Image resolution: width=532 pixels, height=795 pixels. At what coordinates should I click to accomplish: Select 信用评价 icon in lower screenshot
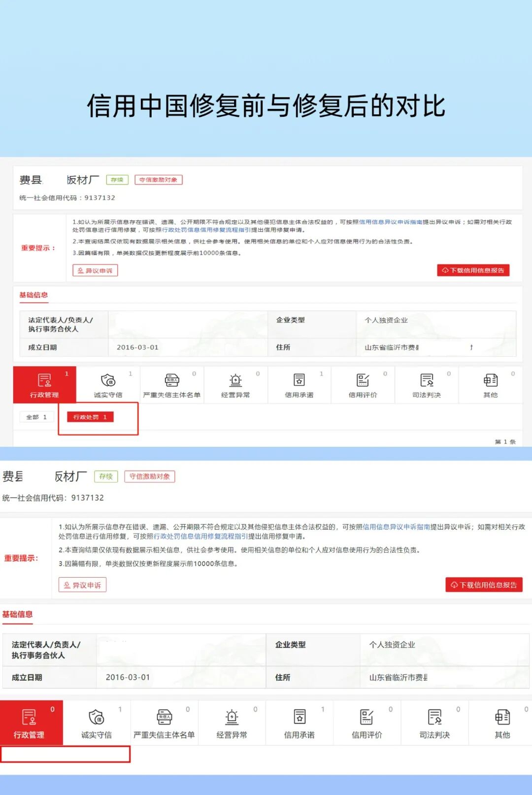(x=367, y=717)
